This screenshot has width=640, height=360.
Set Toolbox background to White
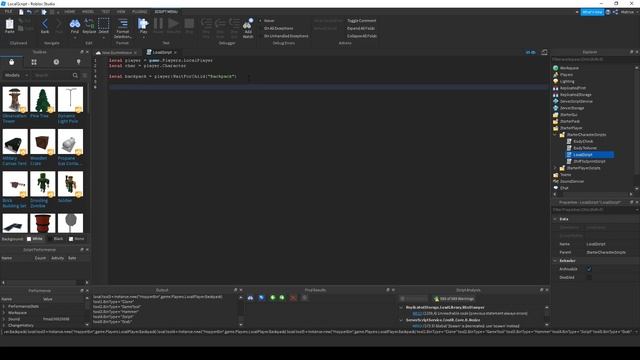click(35, 239)
